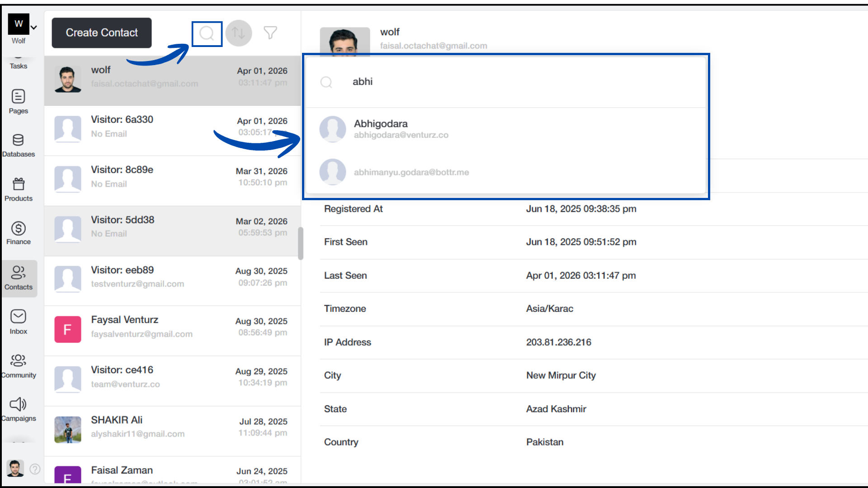Viewport: 868px width, 488px height.
Task: Click the contact search magnifier icon
Action: click(x=207, y=33)
